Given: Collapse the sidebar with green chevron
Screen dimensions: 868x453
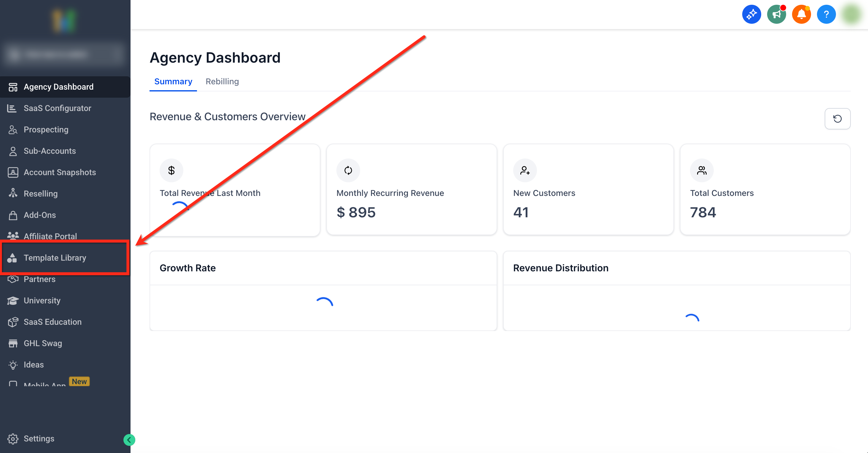Looking at the screenshot, I should tap(129, 440).
